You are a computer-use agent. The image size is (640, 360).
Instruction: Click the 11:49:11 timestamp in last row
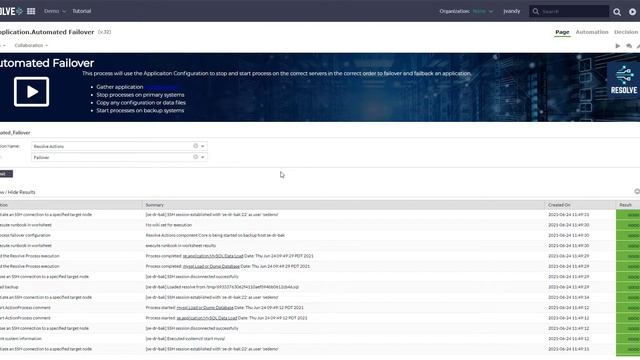pos(569,349)
